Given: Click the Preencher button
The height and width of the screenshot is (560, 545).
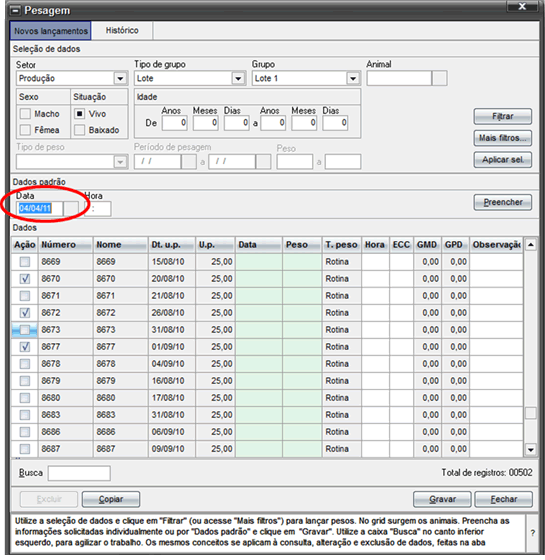Looking at the screenshot, I should click(x=502, y=202).
